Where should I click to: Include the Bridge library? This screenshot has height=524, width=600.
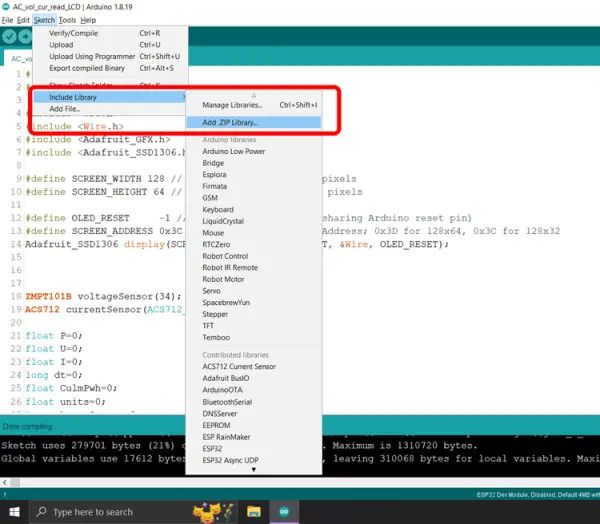[x=254, y=163]
